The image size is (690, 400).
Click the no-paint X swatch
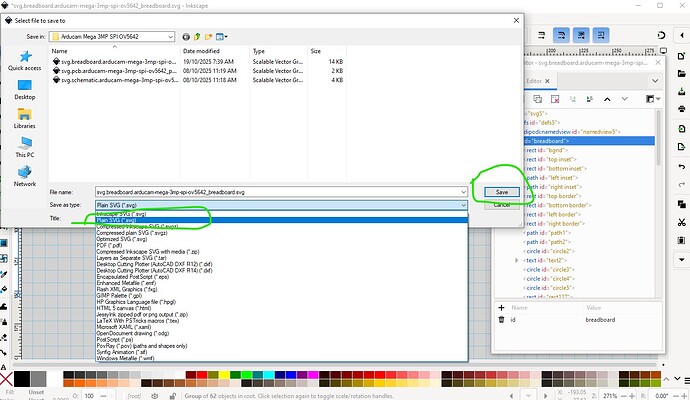[6, 379]
